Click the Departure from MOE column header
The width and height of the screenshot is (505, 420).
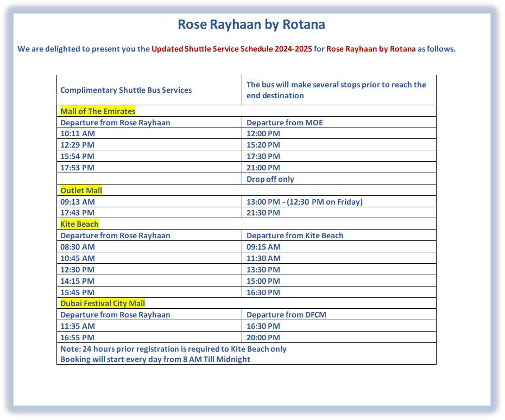(x=285, y=123)
